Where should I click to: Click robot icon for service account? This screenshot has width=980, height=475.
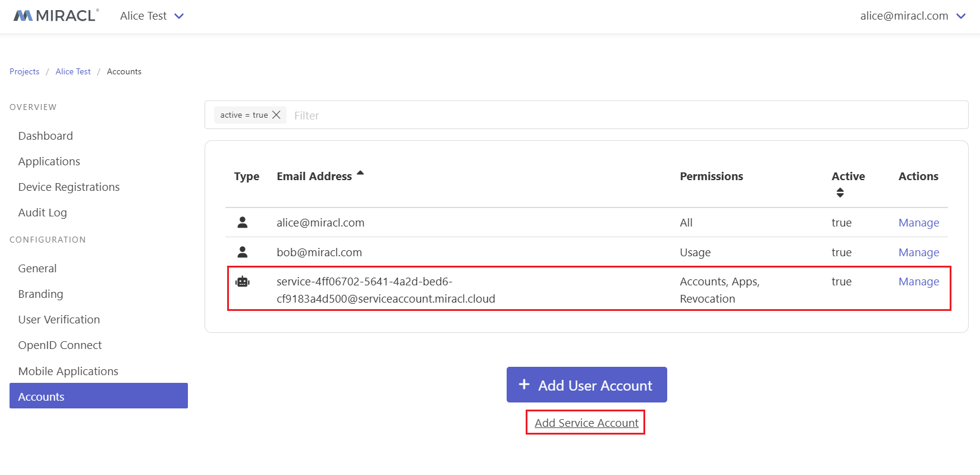(x=243, y=282)
